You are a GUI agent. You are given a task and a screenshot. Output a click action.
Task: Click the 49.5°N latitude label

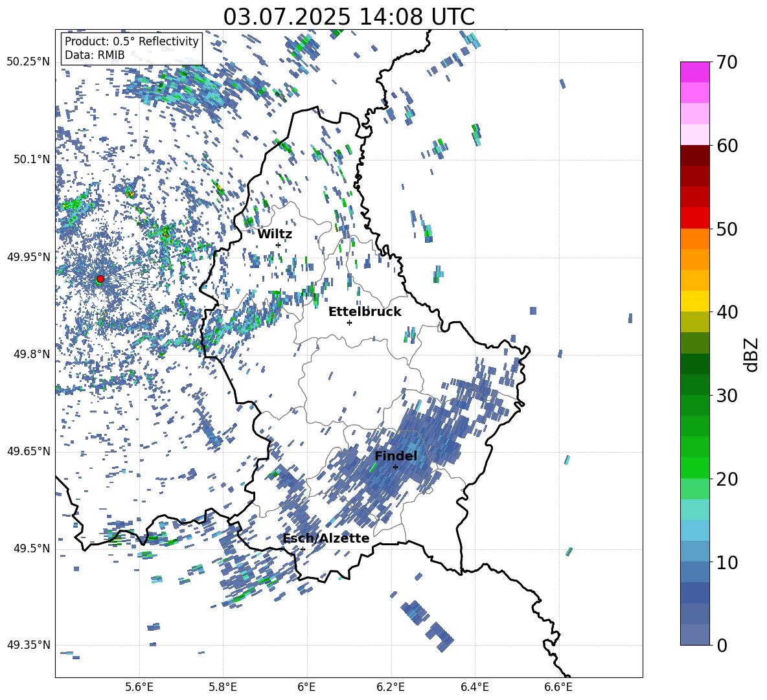33,548
